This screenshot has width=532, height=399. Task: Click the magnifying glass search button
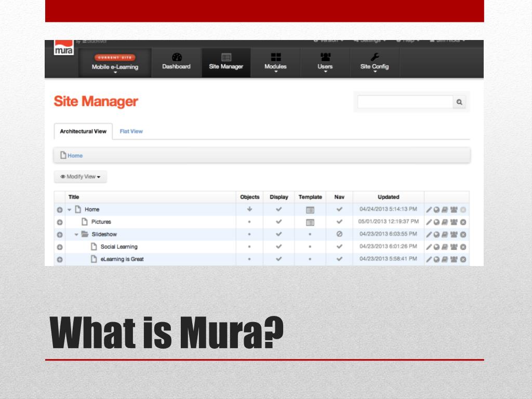[x=459, y=102]
